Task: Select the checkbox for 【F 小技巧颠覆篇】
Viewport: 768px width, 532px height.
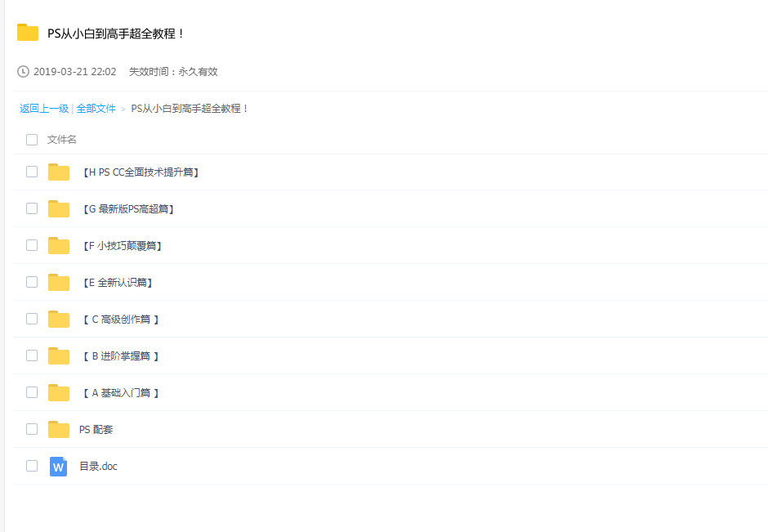Action: (32, 245)
